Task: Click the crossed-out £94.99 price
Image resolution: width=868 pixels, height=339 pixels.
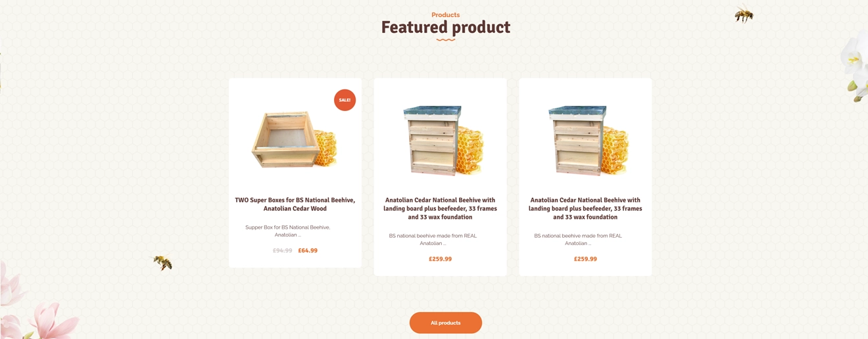Action: (283, 250)
